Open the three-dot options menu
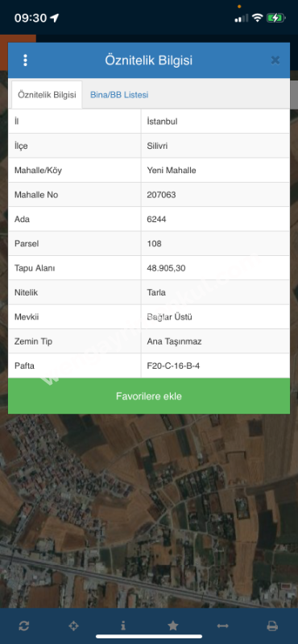298x644 pixels. click(26, 60)
